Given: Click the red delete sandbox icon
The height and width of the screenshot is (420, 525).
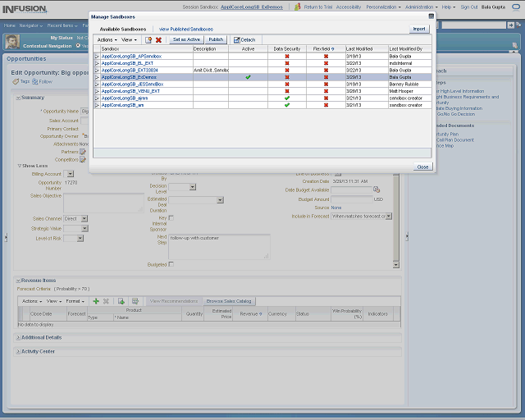Looking at the screenshot, I should click(158, 39).
